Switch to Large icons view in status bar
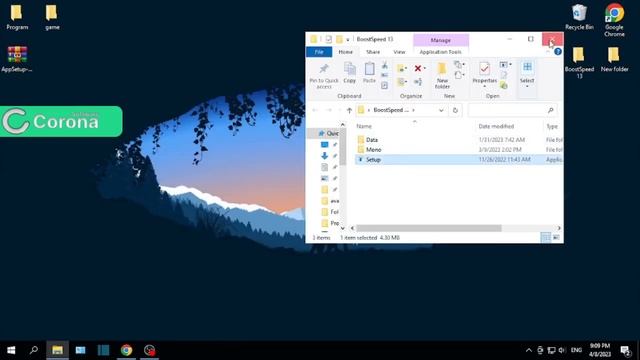 tap(556, 238)
